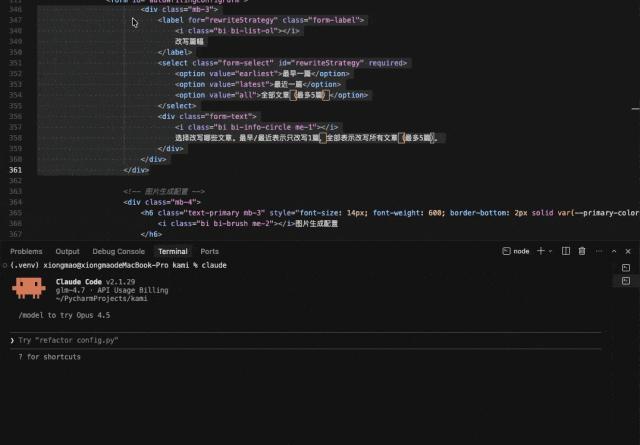
Task: Click the closing </select> tag
Action: tap(177, 106)
